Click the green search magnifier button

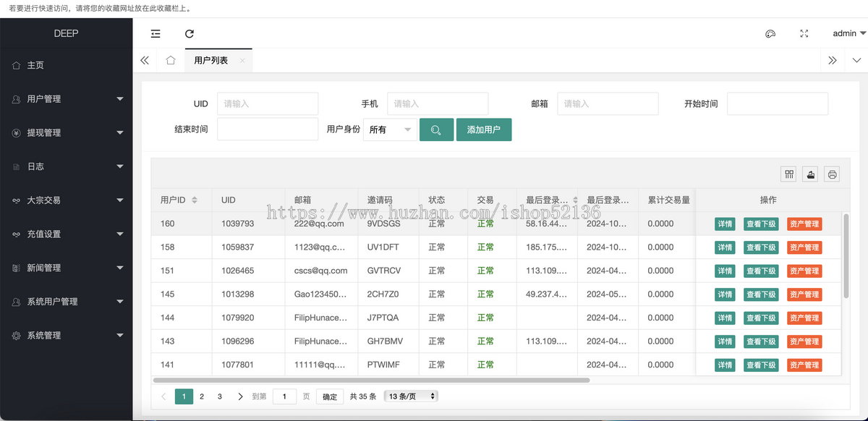(x=436, y=129)
